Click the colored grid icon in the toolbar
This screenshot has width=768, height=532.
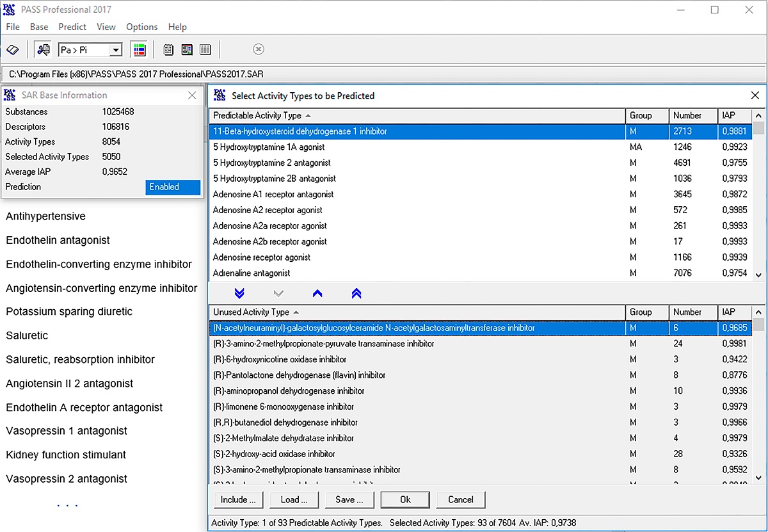(x=138, y=49)
